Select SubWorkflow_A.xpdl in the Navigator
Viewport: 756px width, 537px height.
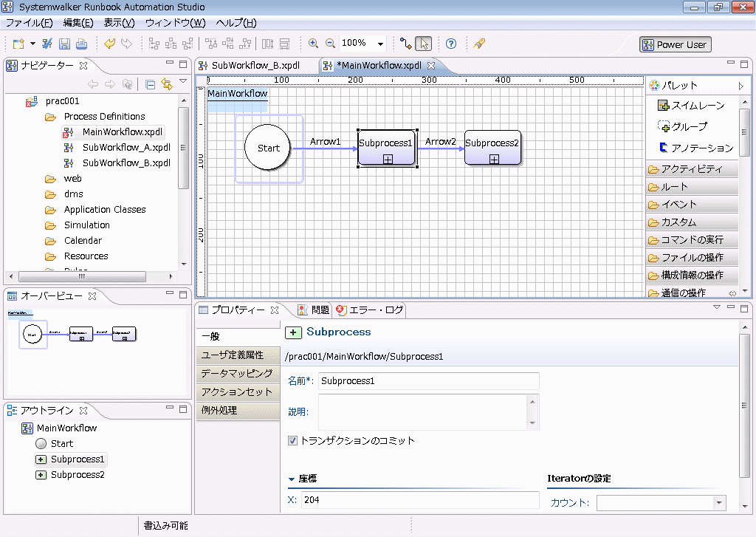126,147
